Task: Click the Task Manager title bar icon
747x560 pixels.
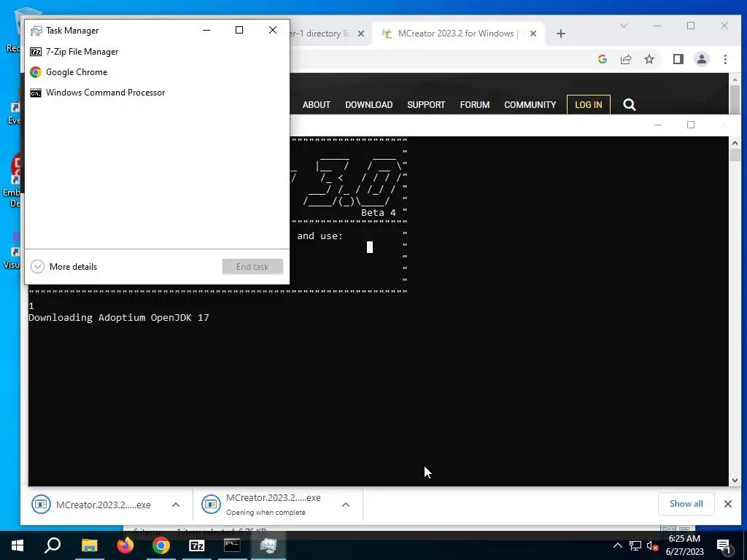Action: (36, 31)
